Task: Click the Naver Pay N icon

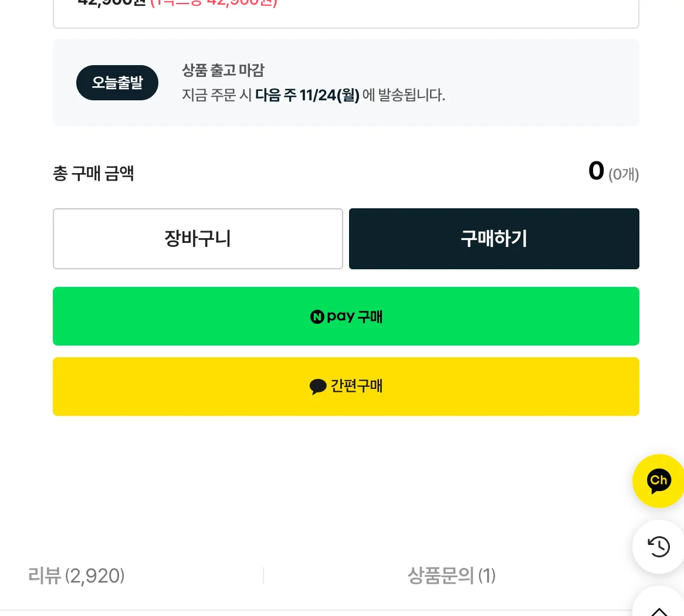Action: point(317,316)
